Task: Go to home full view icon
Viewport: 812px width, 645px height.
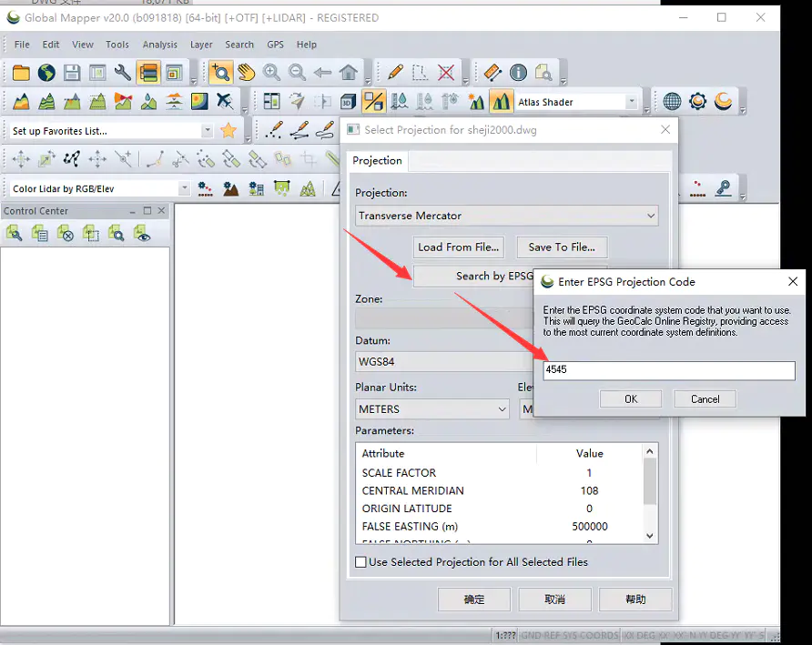Action: pos(348,73)
